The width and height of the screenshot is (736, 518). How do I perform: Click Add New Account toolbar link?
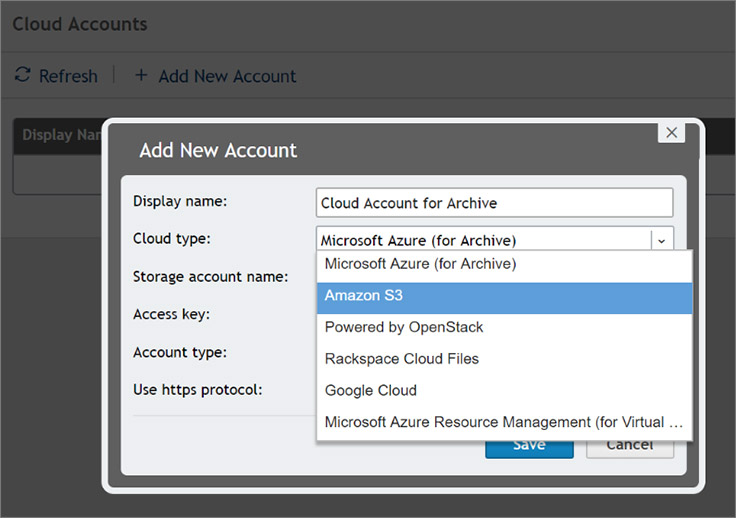[x=227, y=76]
